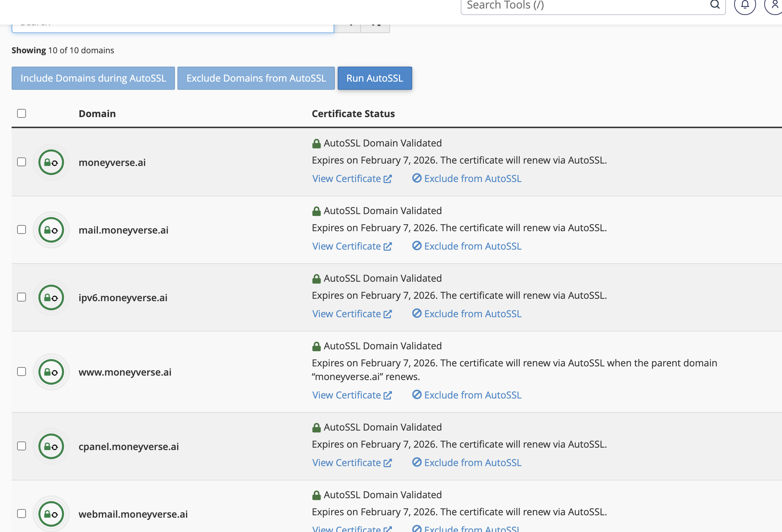
Task: Click mail.moneyverse.ai green lock status icon
Action: (x=51, y=230)
